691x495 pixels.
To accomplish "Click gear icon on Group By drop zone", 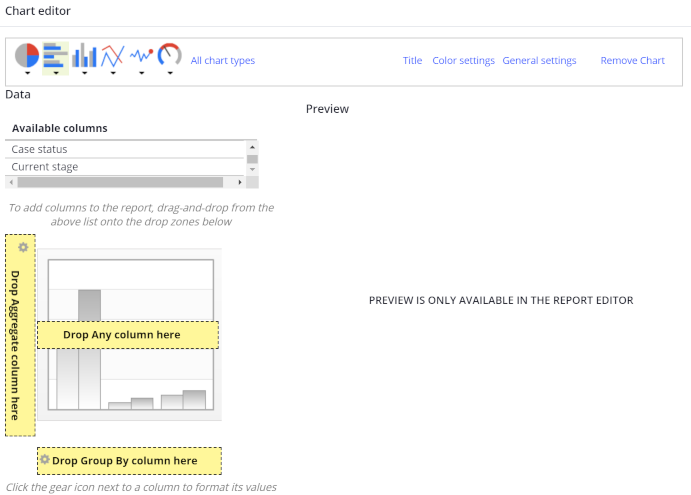I will click(45, 460).
